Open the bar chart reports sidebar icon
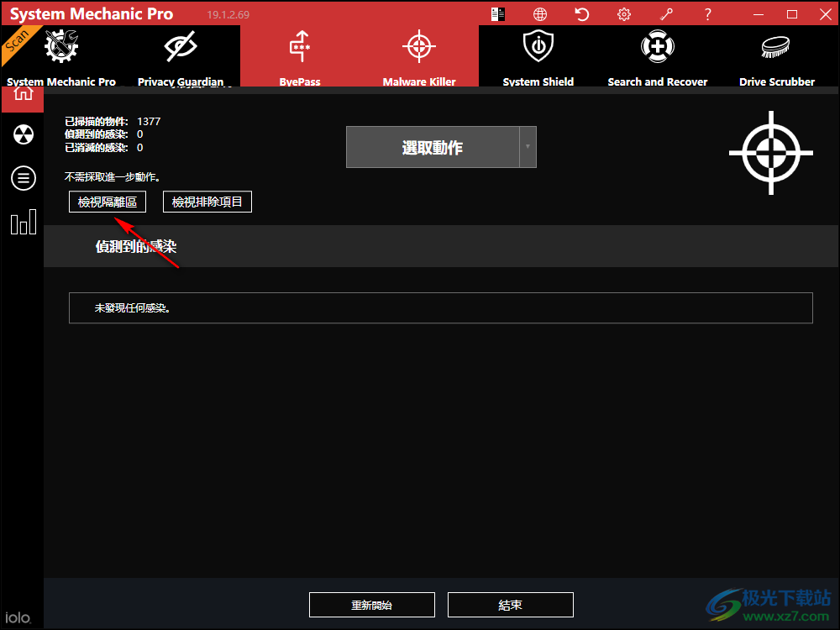Image resolution: width=840 pixels, height=630 pixels. coord(23,222)
